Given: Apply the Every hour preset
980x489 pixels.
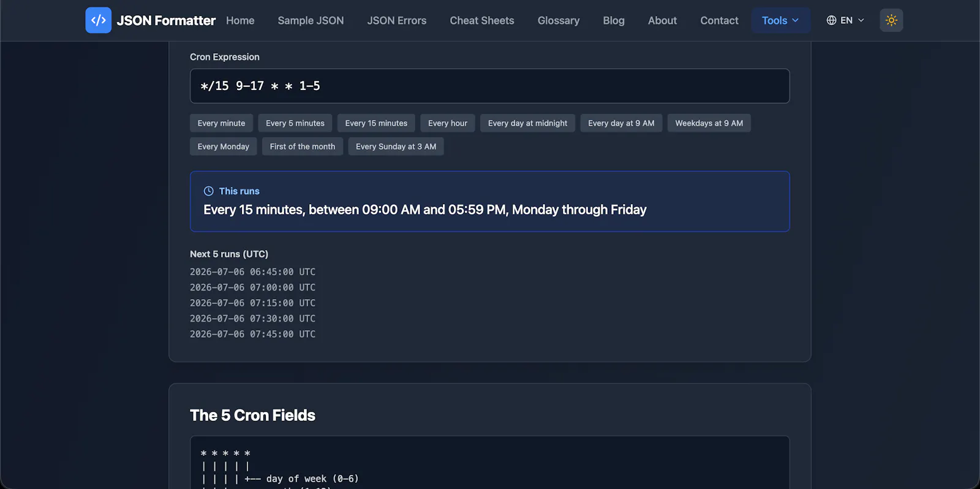Looking at the screenshot, I should coord(448,123).
